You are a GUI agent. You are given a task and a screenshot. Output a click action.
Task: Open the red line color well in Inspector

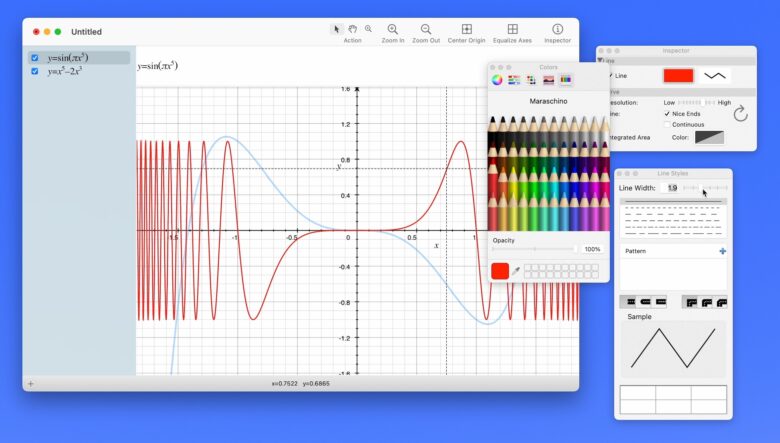pos(678,76)
